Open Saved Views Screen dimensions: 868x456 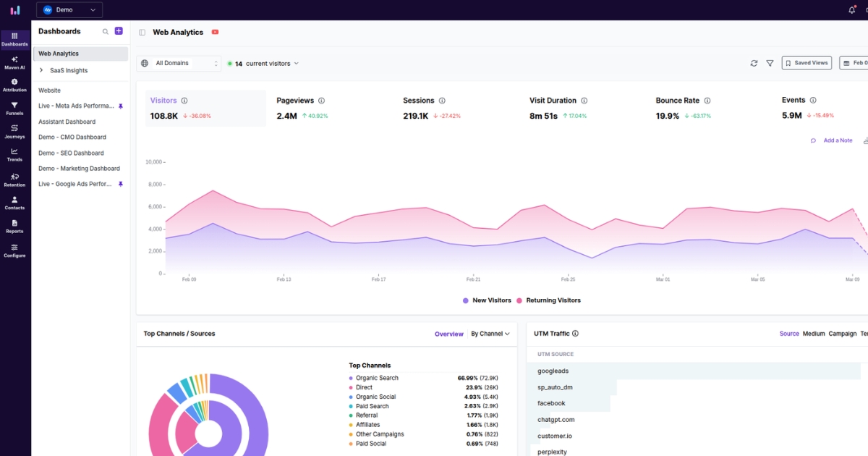[x=806, y=63]
